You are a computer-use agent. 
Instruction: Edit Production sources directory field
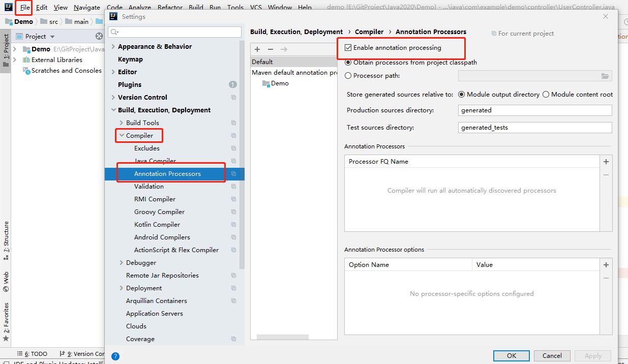point(535,110)
